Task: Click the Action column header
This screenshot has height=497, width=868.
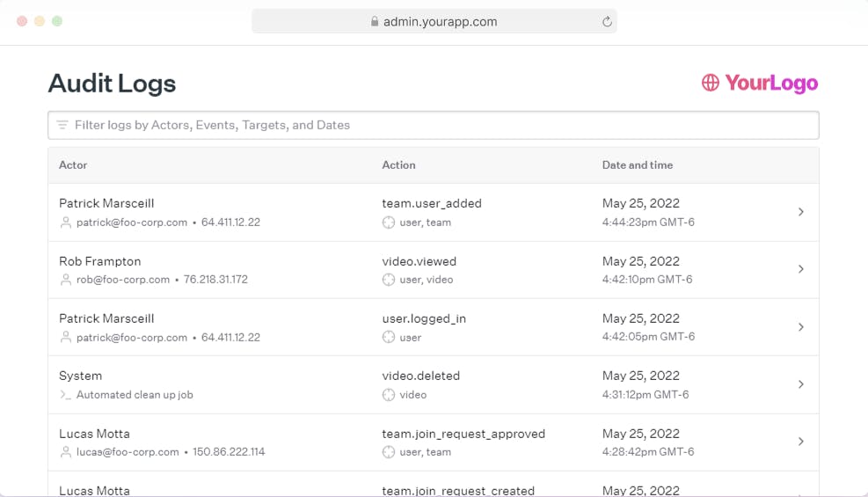Action: (398, 165)
